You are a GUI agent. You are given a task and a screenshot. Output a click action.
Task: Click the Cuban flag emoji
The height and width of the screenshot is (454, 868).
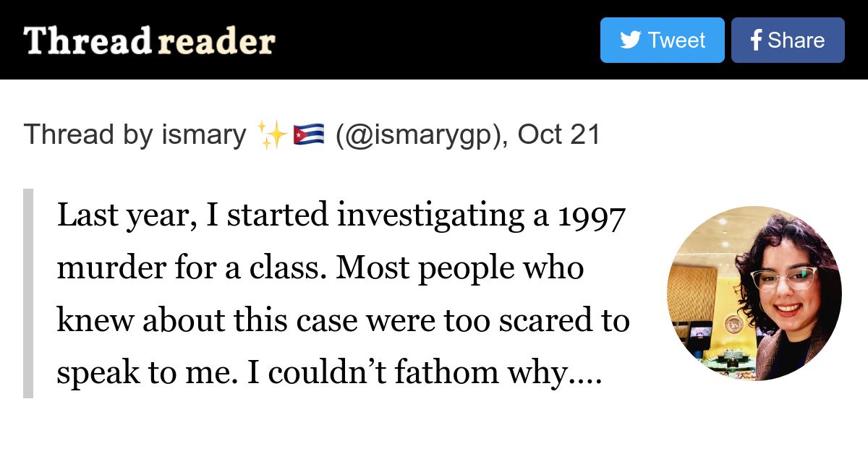(308, 135)
